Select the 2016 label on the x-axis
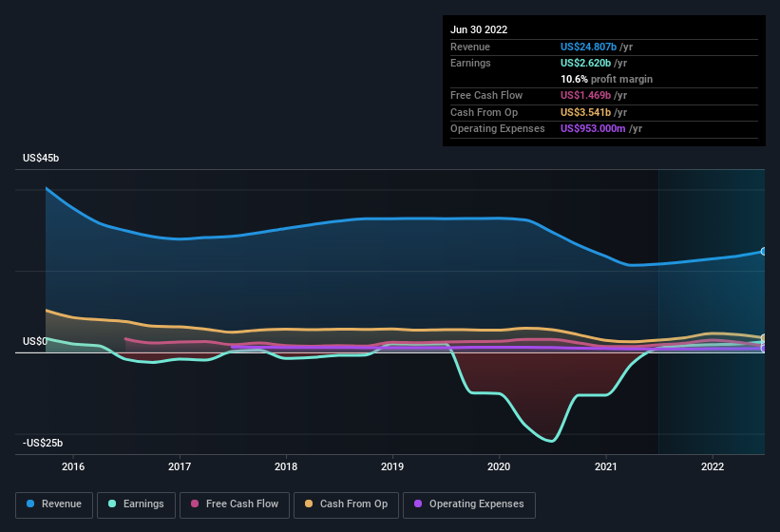This screenshot has height=532, width=780. (73, 466)
